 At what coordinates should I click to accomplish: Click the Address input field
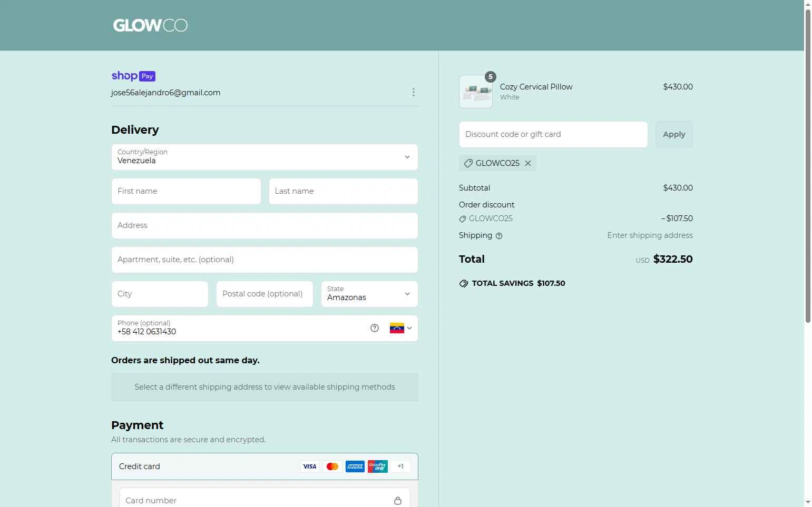pyautogui.click(x=265, y=225)
